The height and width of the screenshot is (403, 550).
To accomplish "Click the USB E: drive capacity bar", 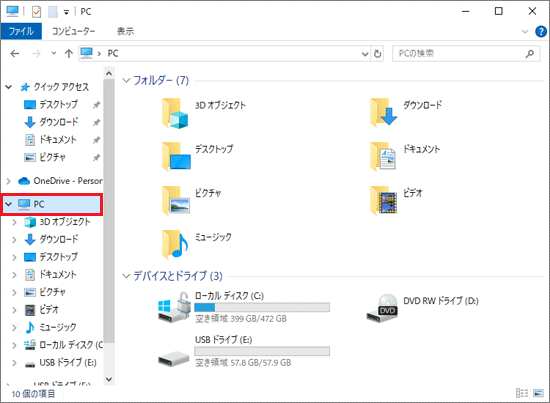I will click(262, 351).
